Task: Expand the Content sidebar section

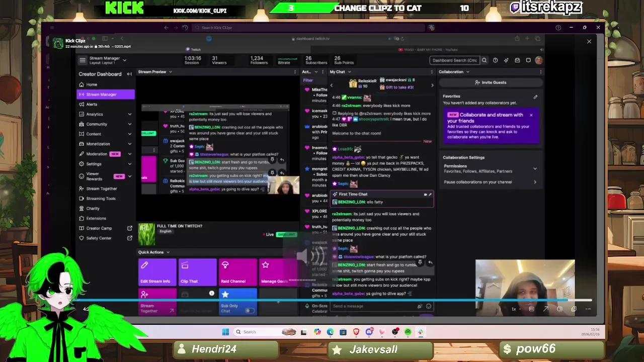Action: click(x=129, y=134)
